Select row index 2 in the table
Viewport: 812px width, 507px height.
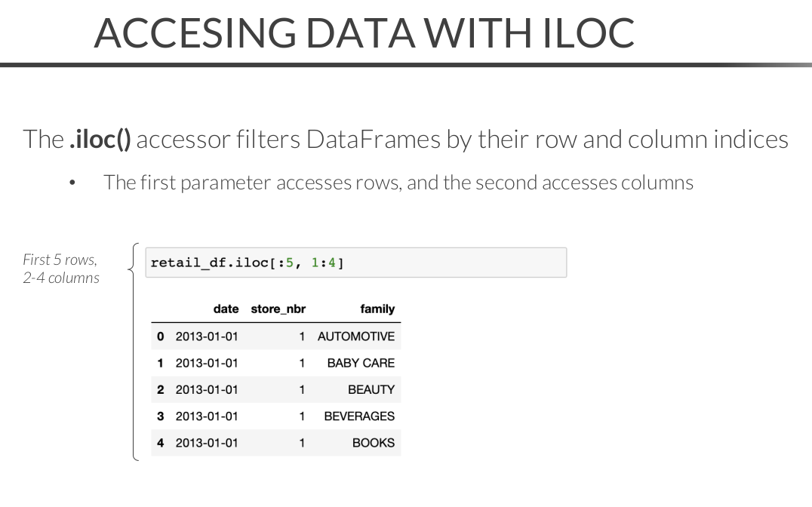tap(160, 389)
